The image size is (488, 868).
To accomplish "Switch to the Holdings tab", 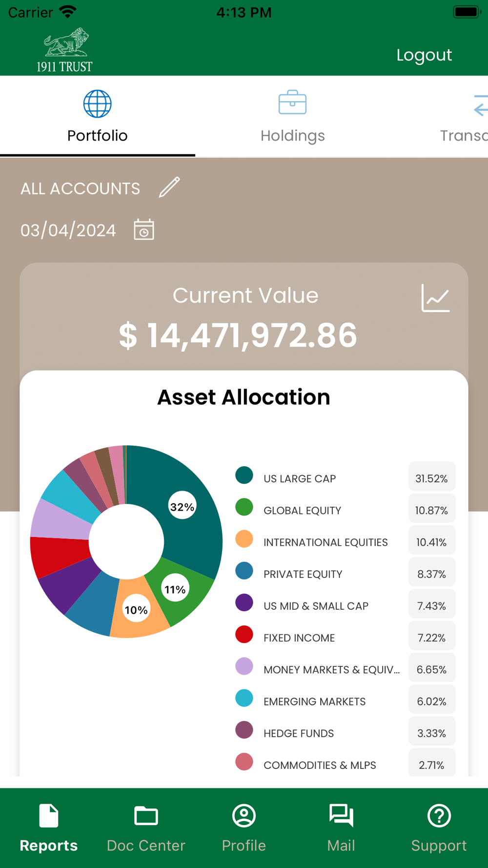I will pos(293,116).
